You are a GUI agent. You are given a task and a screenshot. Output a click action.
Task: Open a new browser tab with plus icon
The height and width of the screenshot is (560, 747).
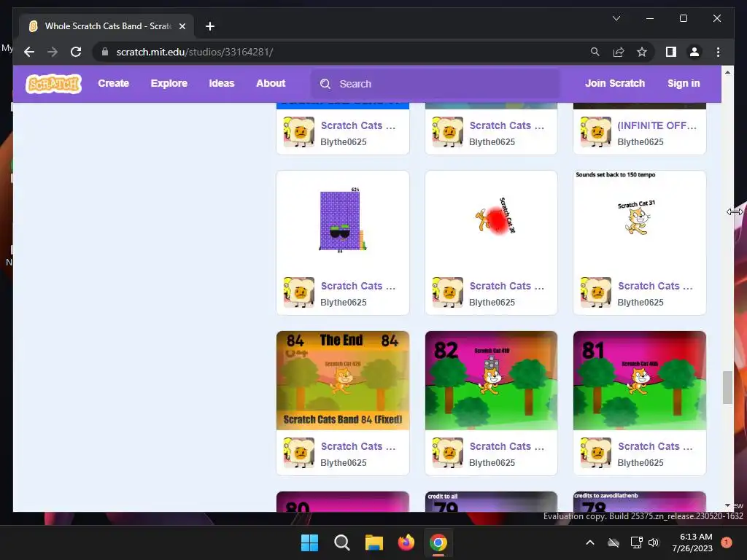point(210,26)
